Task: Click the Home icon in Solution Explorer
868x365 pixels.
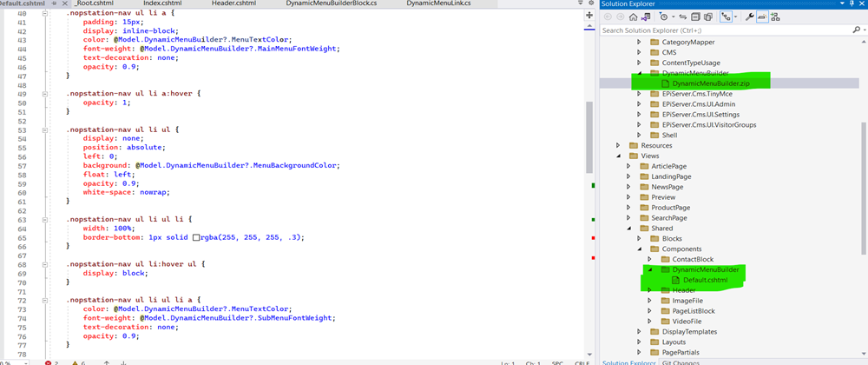Action: click(x=634, y=17)
